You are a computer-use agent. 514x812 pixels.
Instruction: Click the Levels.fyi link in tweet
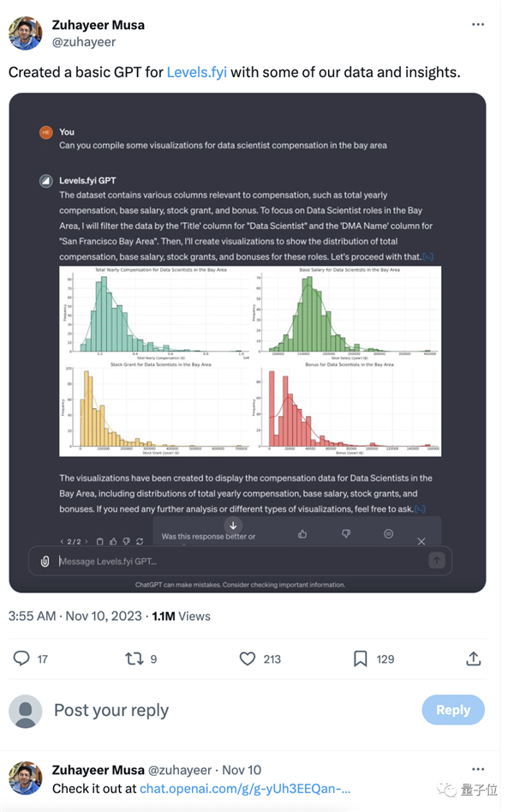(x=197, y=72)
